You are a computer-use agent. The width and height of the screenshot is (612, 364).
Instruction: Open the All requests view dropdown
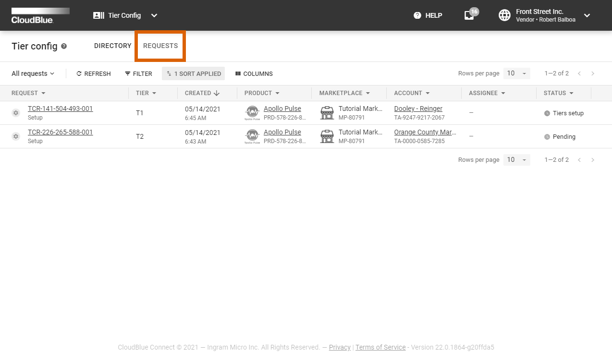click(x=33, y=73)
